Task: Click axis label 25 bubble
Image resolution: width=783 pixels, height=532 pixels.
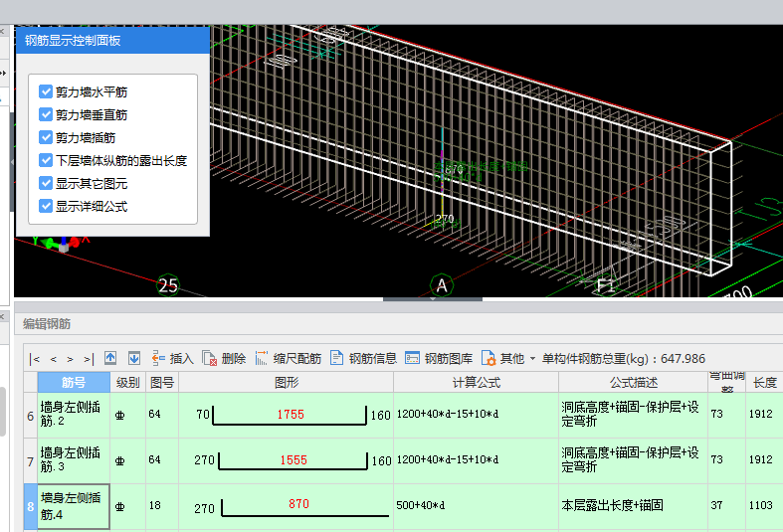Action: [168, 285]
